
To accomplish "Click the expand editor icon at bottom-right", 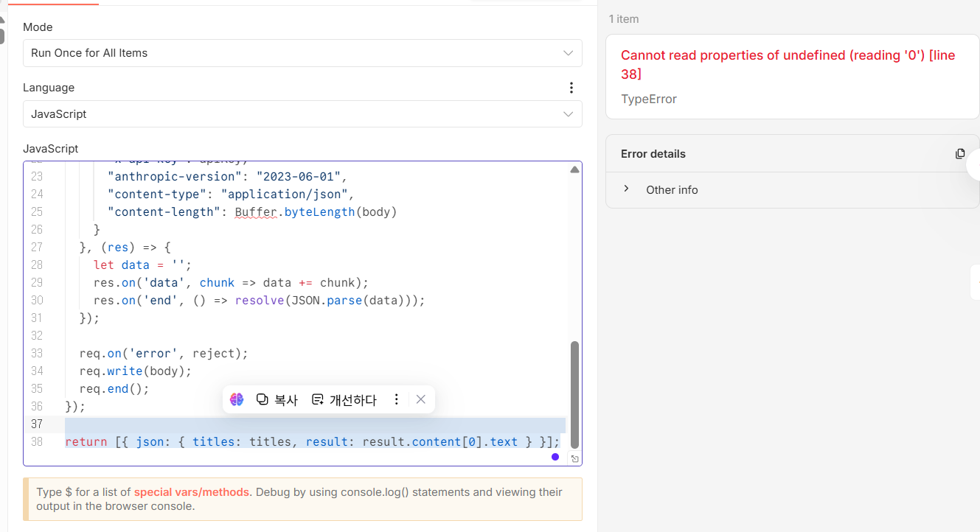I will [x=573, y=458].
